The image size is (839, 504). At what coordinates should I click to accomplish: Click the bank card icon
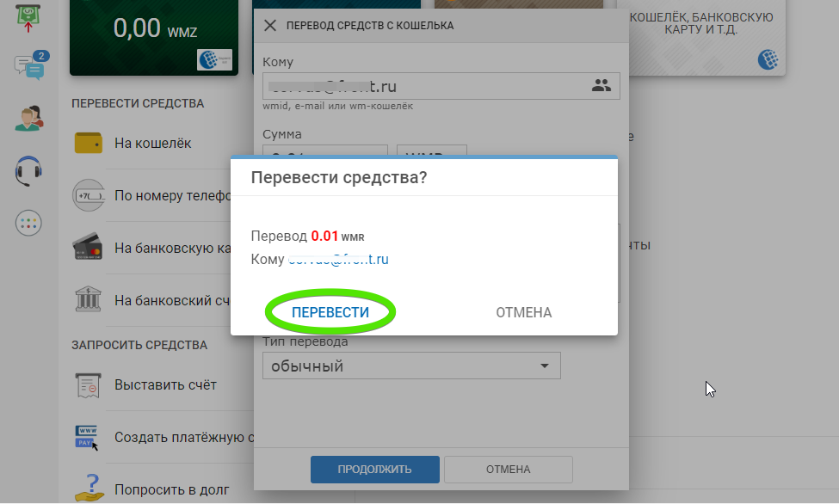(87, 247)
